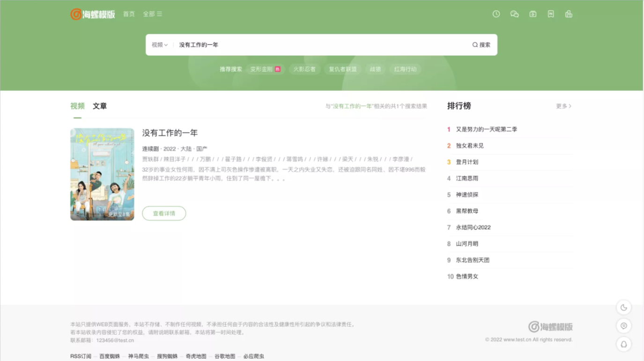Click into the search text field

318,45
